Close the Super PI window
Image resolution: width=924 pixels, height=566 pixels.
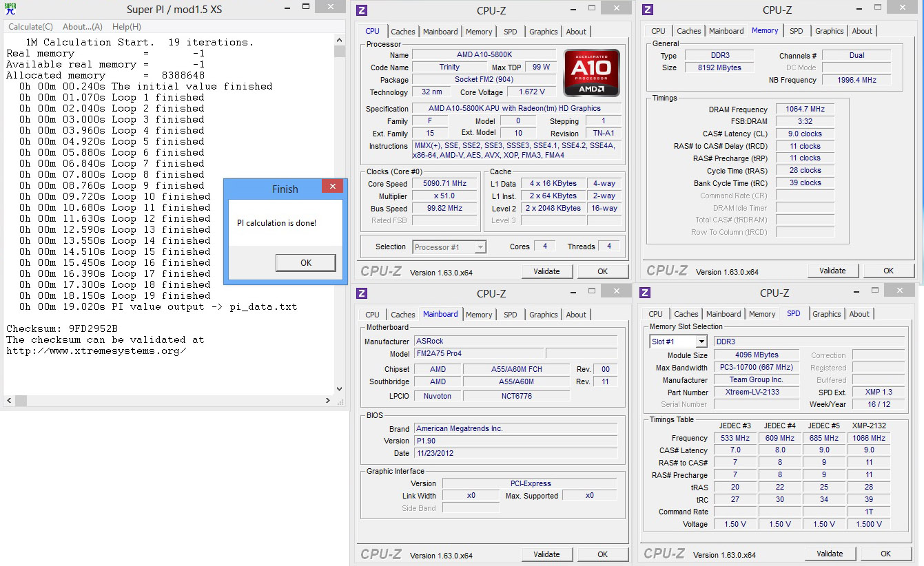point(332,8)
